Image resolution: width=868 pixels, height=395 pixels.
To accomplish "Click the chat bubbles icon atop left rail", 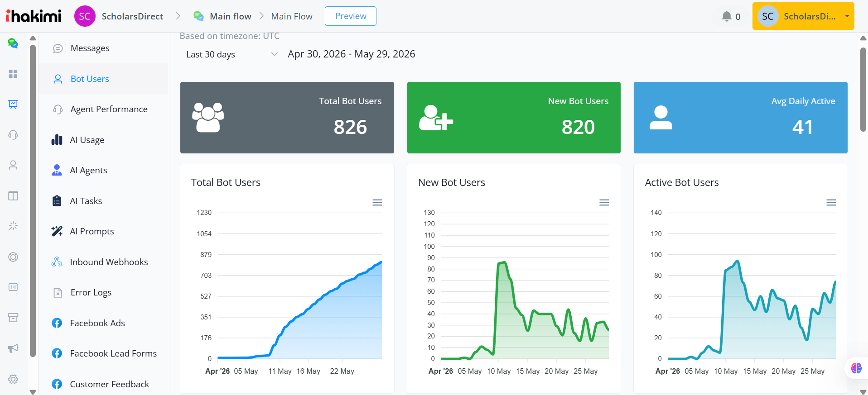I will [x=13, y=43].
